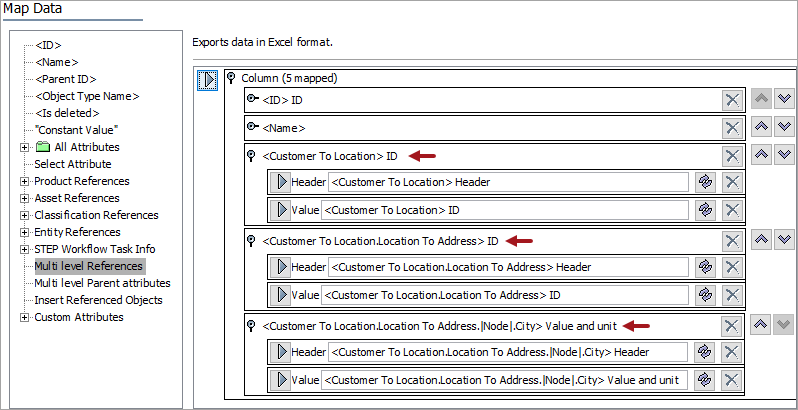798x410 pixels.
Task: Click transform icon for Customer To Location ID Value
Action: pos(705,210)
